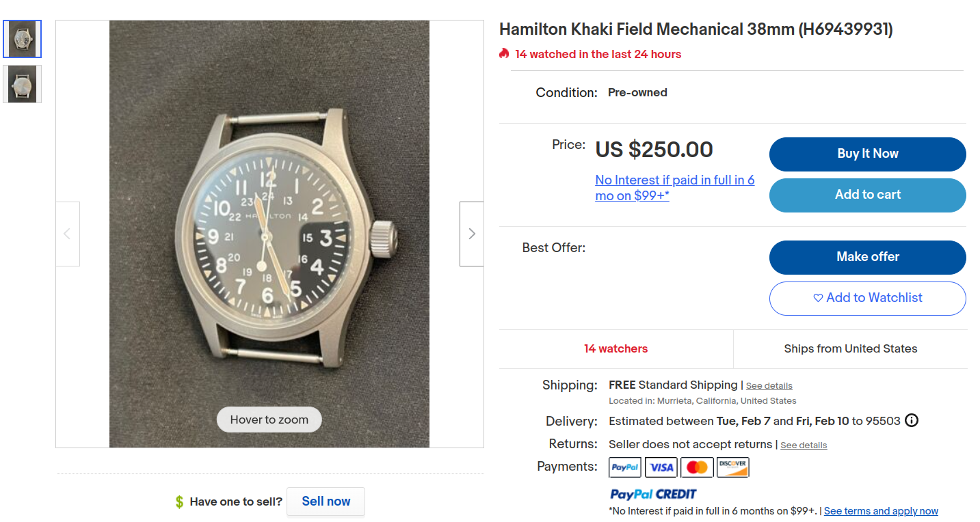
Task: Add the watch to cart
Action: tap(867, 195)
